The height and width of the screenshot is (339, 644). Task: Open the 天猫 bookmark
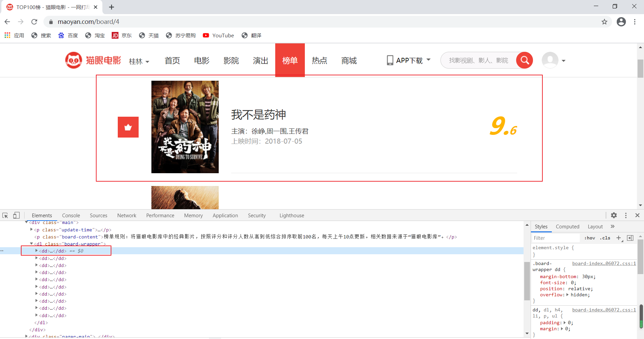(x=149, y=35)
